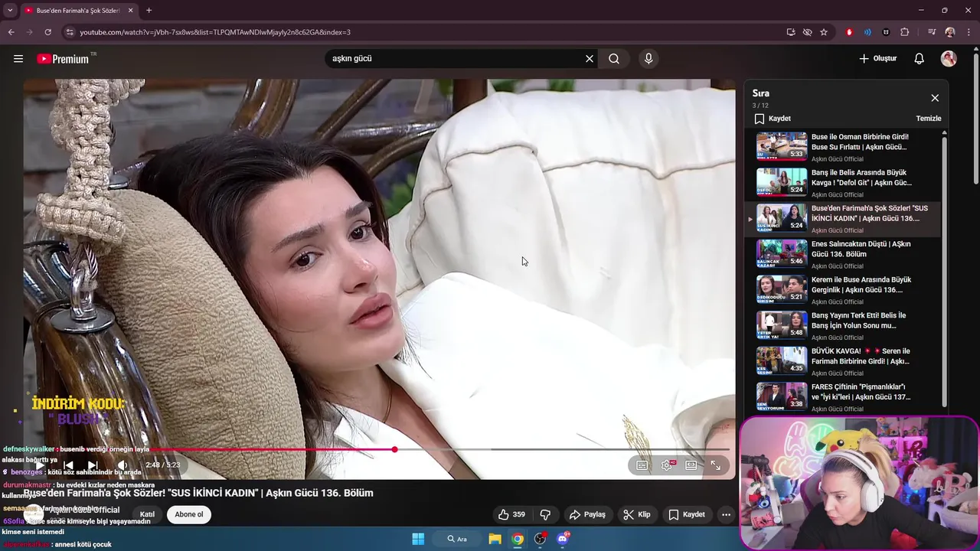Viewport: 980px width, 551px height.
Task: Open Chrome three-dot menu
Action: click(x=969, y=32)
